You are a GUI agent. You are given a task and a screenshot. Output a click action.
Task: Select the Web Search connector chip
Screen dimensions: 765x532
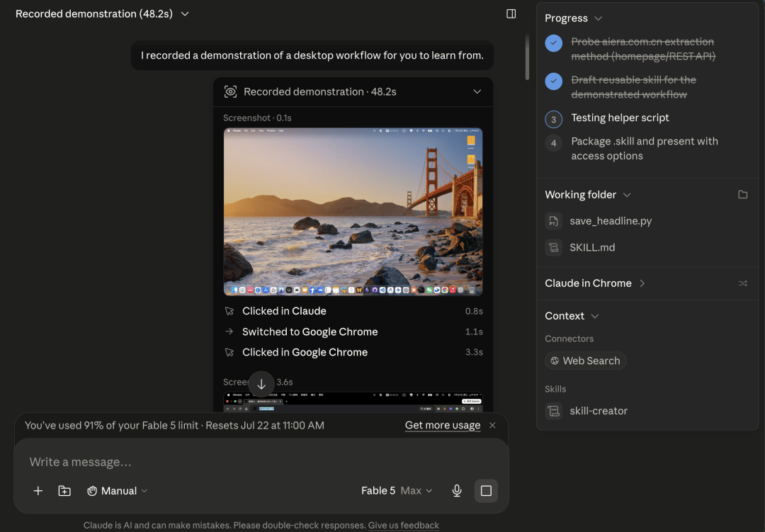coord(586,361)
